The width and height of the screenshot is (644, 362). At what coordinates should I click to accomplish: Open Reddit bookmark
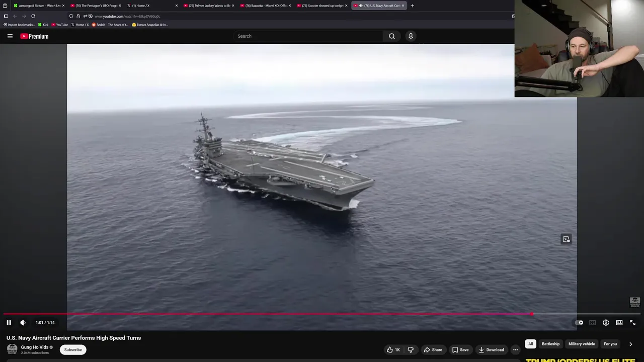pyautogui.click(x=110, y=25)
